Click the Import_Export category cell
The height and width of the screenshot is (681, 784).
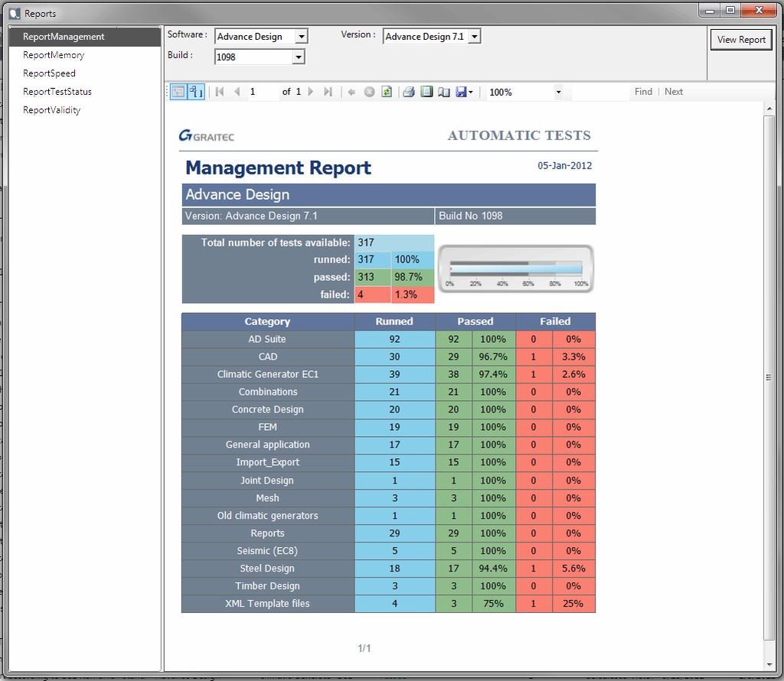click(267, 462)
